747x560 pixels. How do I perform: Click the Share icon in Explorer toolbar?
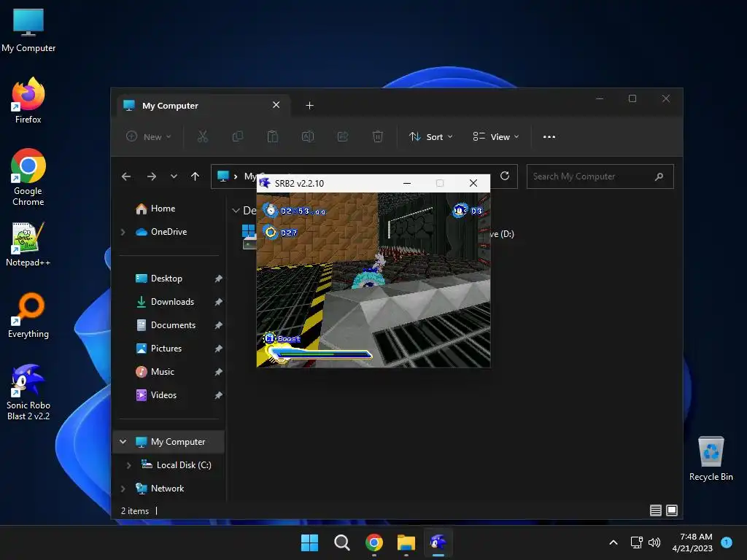click(343, 136)
